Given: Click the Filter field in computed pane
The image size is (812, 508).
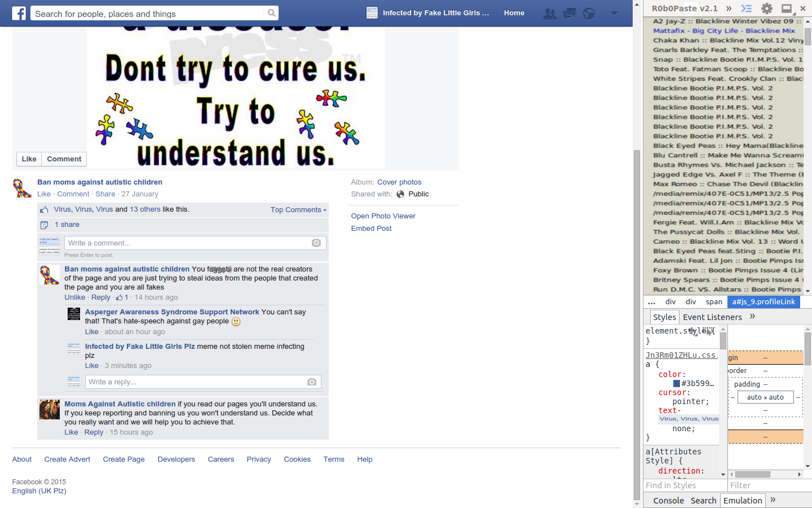Looking at the screenshot, I should [x=769, y=485].
